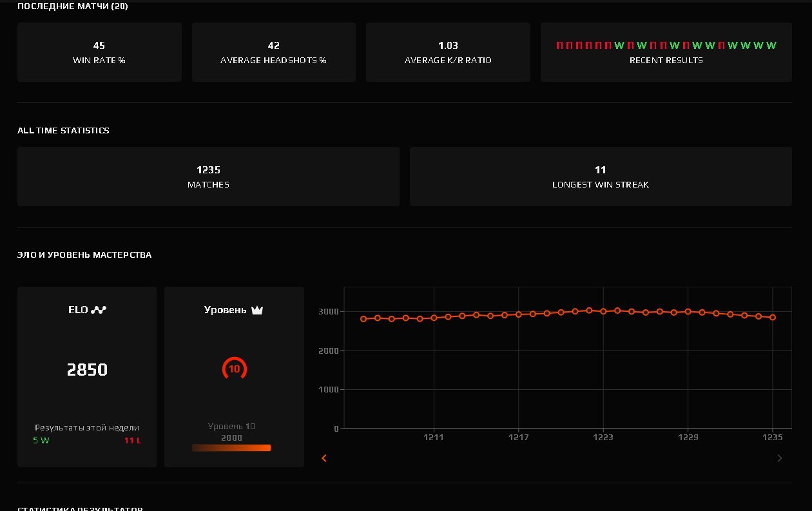Viewport: 812px width, 511px height.
Task: Navigate back using the red left chevron
Action: (x=324, y=458)
